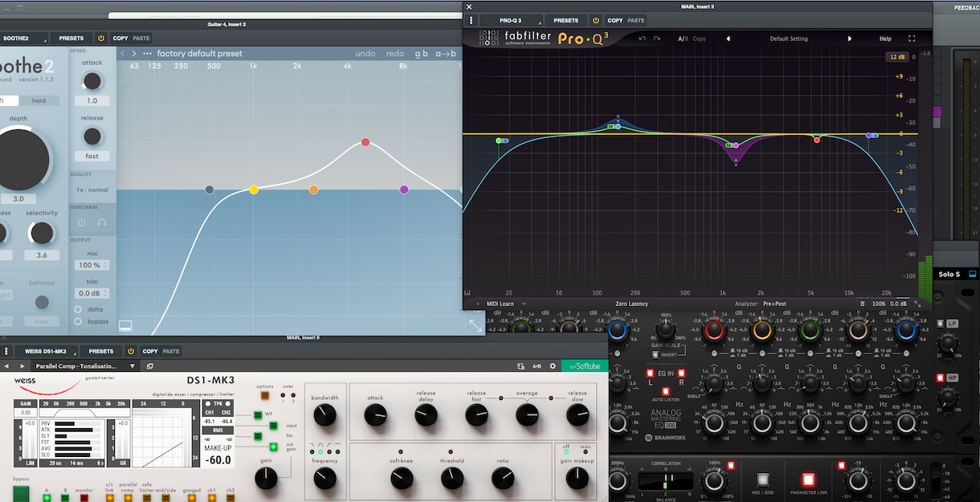Open the Pro-Q 3 Zero Latency processing mode menu
This screenshot has width=980, height=502.
(631, 304)
